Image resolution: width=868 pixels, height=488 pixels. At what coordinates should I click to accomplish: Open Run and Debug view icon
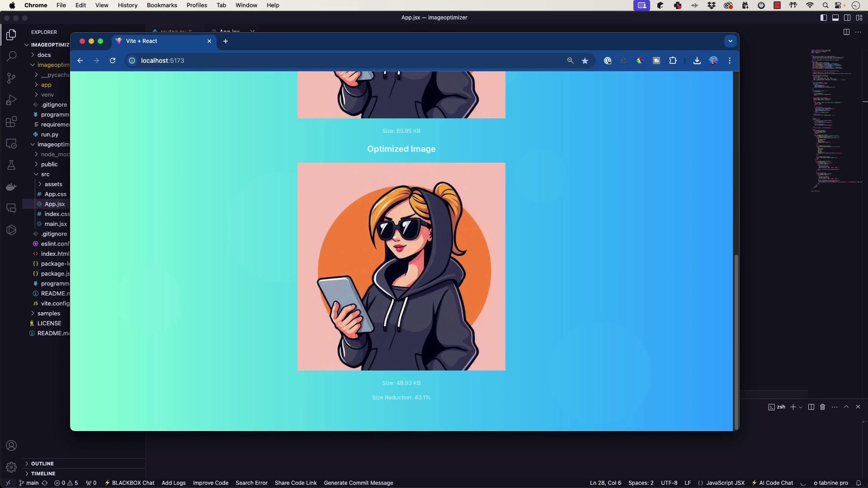coord(11,100)
